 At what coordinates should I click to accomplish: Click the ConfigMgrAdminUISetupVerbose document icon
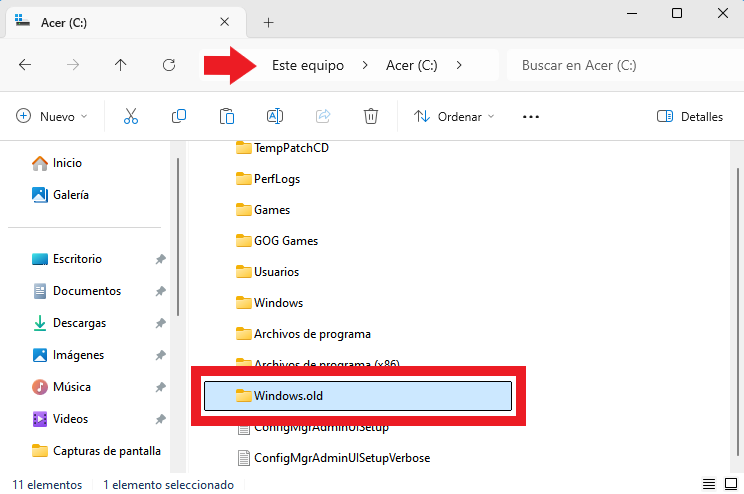click(244, 458)
